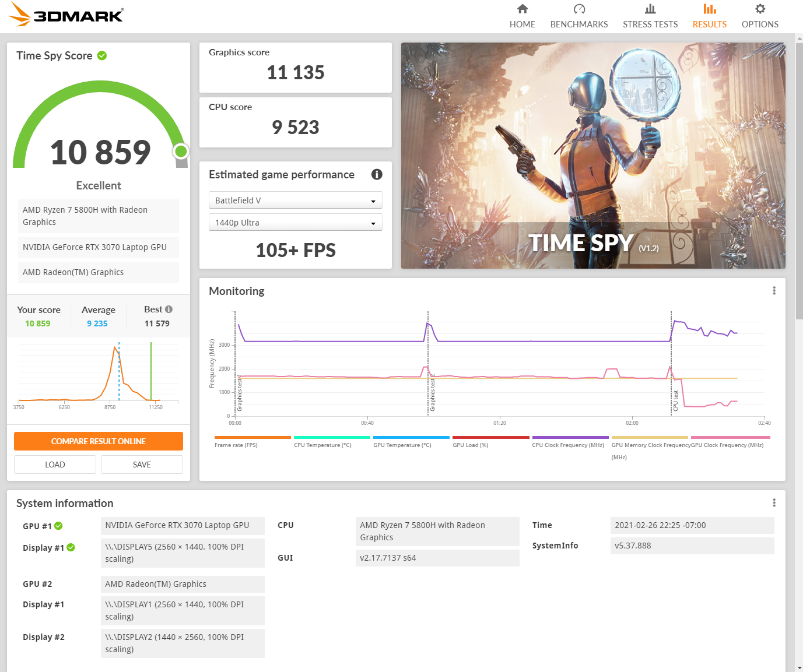Click the Stress Tests bar icon
The width and height of the screenshot is (803, 672).
pyautogui.click(x=650, y=9)
